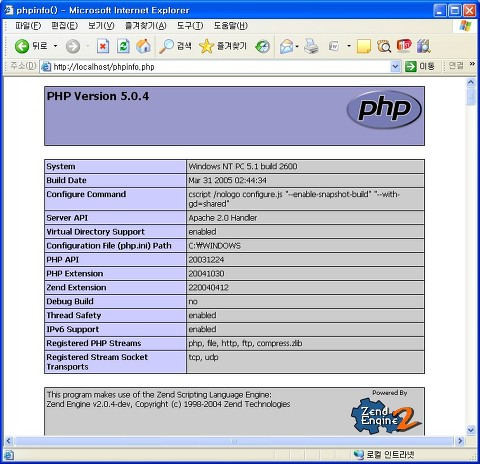The width and height of the screenshot is (480, 464).
Task: Open the 편집(E) menu
Action: (64, 26)
